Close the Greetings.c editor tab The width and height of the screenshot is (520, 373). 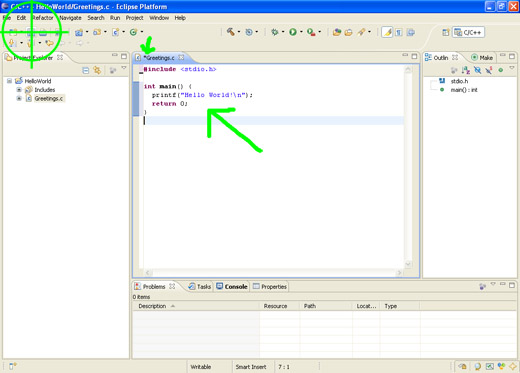point(181,57)
